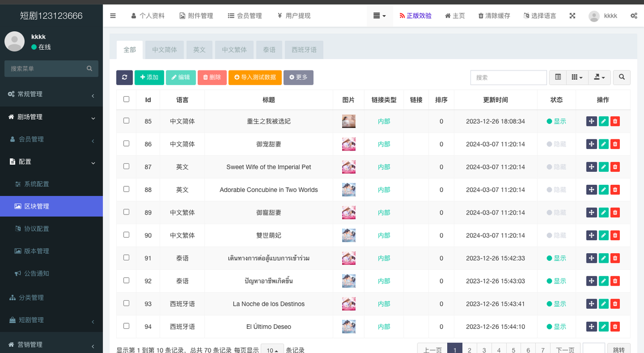This screenshot has width=644, height=353.
Task: Open the 正版效验 RSS link
Action: point(416,16)
